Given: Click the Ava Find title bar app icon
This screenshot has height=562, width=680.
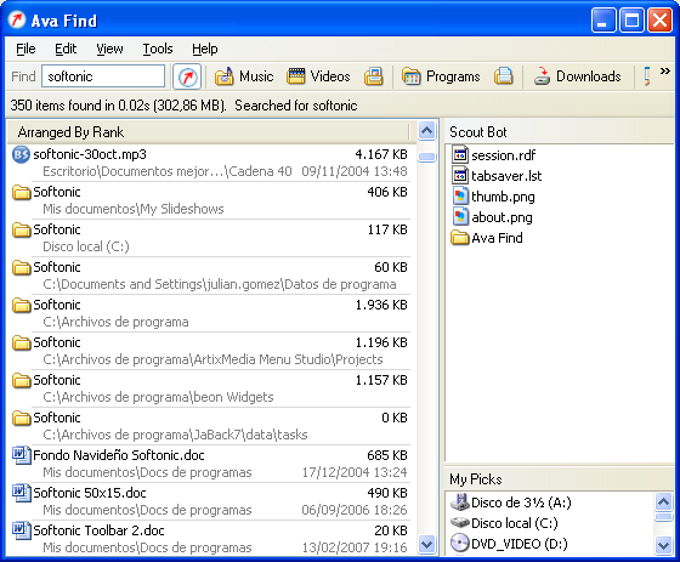Looking at the screenshot, I should tap(17, 20).
